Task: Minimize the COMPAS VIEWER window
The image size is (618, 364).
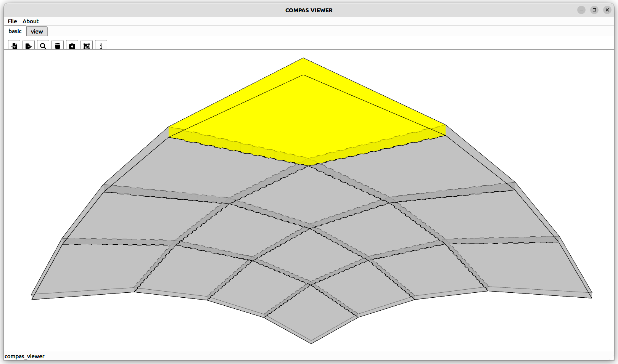Action: 581,10
